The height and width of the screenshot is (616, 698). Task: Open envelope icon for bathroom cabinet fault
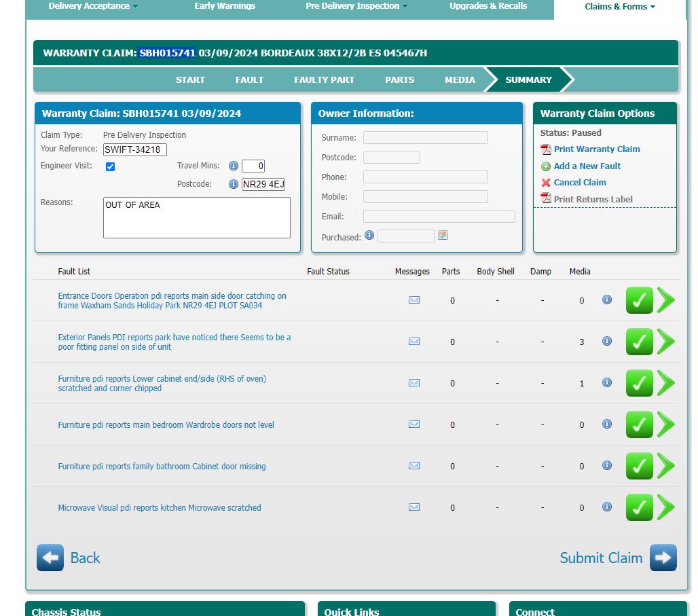[x=414, y=466]
